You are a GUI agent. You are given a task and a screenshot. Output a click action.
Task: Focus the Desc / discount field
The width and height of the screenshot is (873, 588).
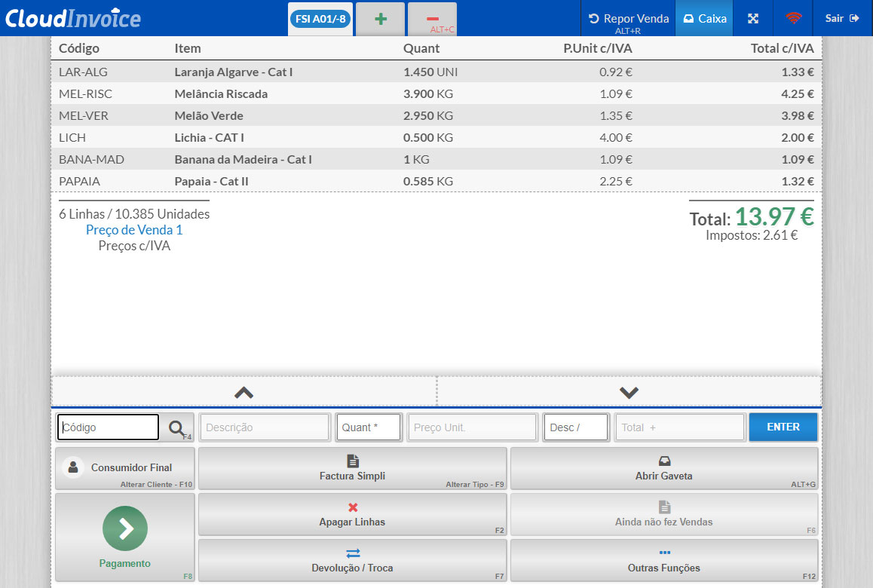pyautogui.click(x=576, y=427)
